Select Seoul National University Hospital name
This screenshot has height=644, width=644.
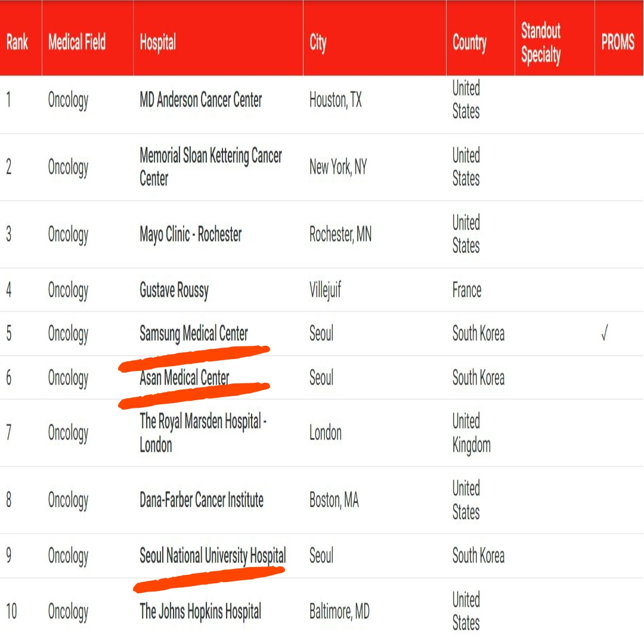click(212, 556)
